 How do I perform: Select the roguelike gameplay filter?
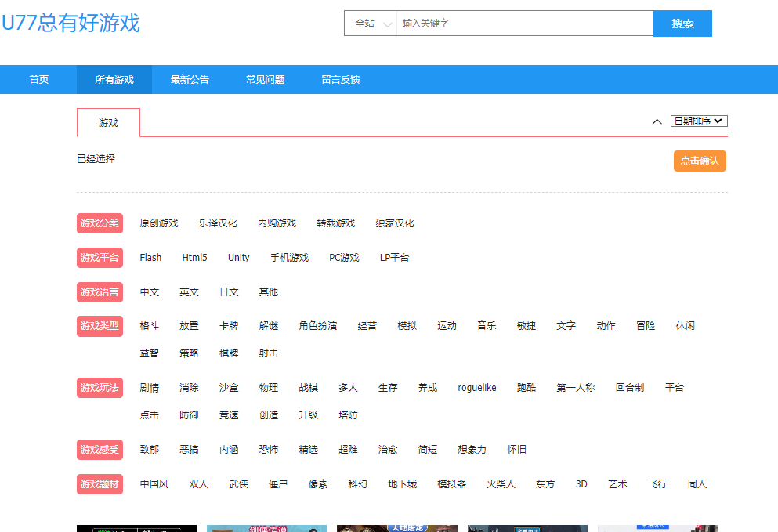476,388
